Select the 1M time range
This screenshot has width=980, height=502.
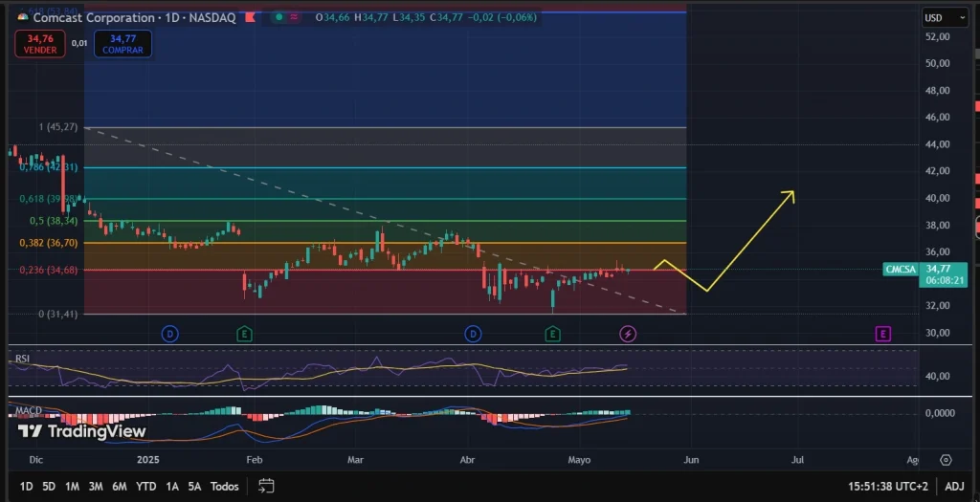(x=72, y=487)
